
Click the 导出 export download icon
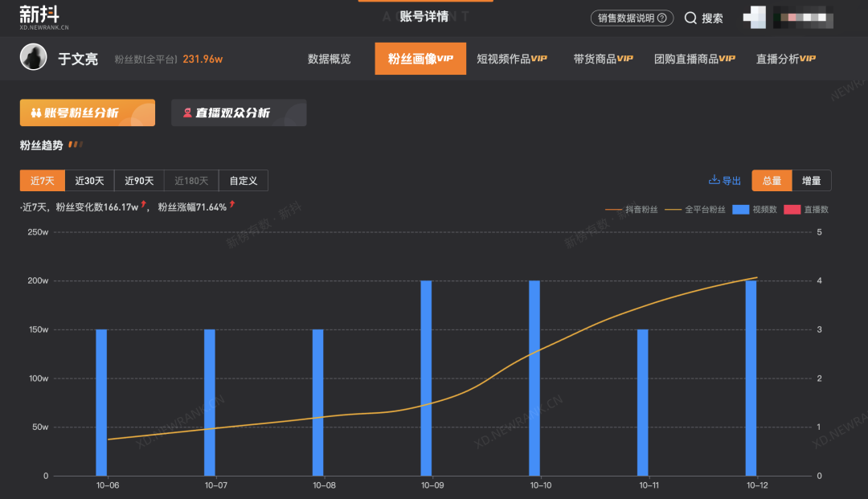[x=714, y=181]
